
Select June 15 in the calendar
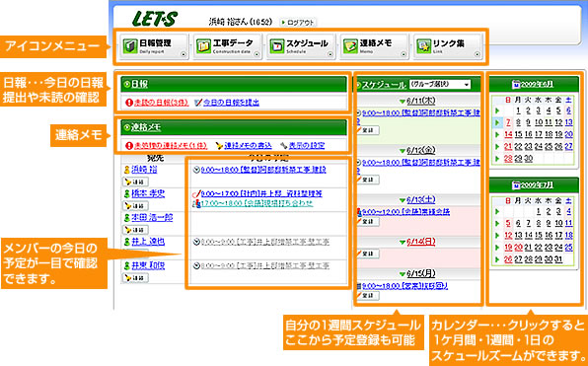pyautogui.click(x=518, y=134)
